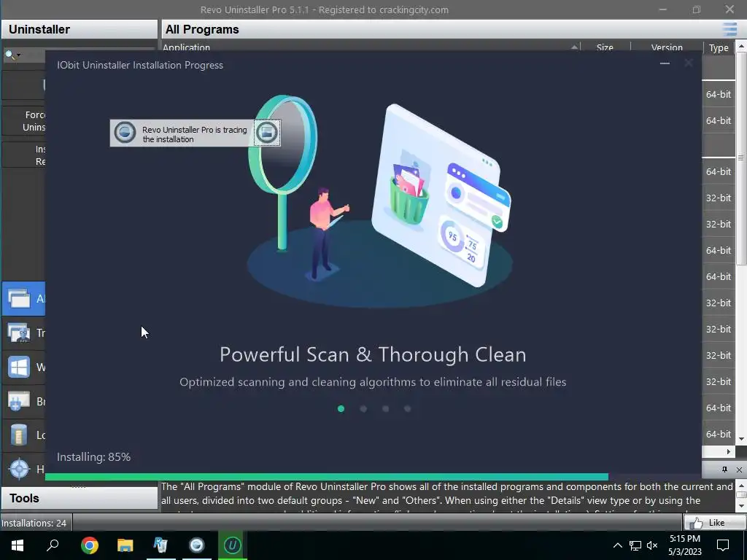Open File Explorer from taskbar
Screen dimensions: 747x560
(125, 545)
